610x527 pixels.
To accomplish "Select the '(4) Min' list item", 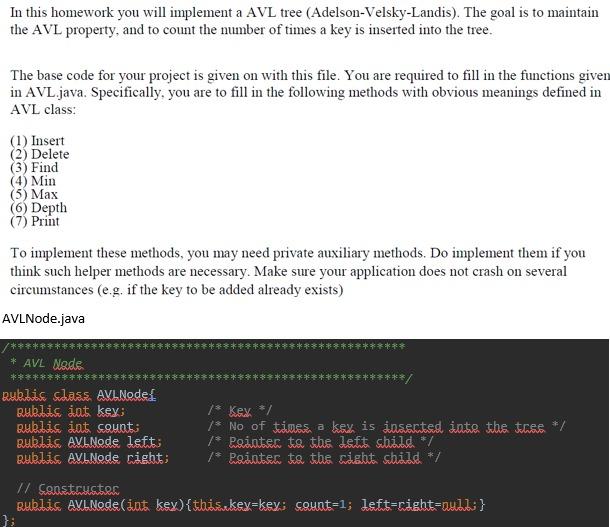I will point(33,181).
